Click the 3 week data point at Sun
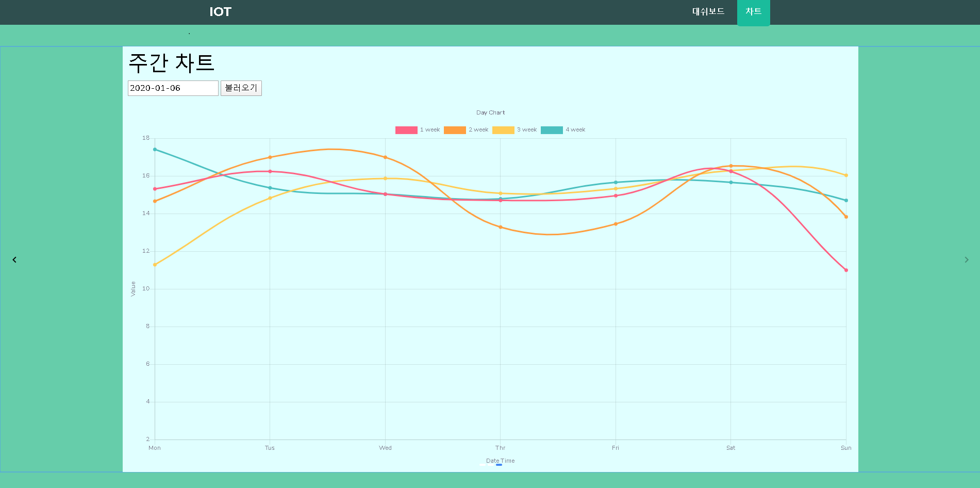The width and height of the screenshot is (980, 488). (x=846, y=175)
